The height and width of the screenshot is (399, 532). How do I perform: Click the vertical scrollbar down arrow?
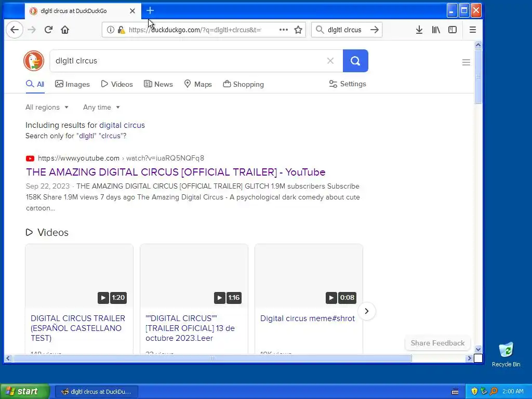point(478,349)
